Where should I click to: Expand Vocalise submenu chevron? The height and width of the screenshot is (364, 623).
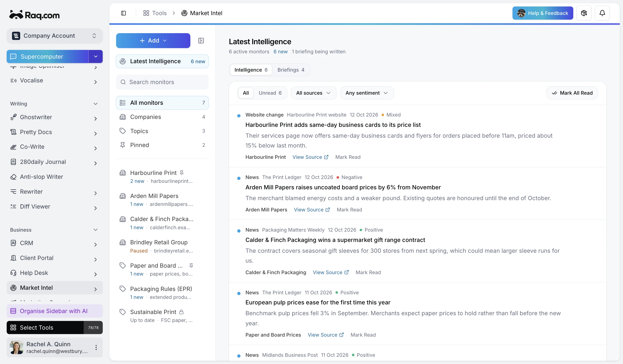click(x=95, y=82)
